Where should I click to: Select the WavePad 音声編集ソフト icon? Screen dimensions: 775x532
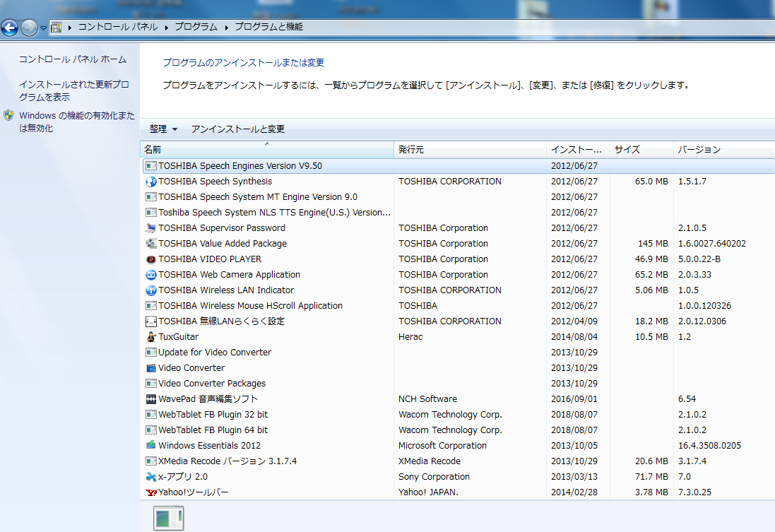click(150, 399)
